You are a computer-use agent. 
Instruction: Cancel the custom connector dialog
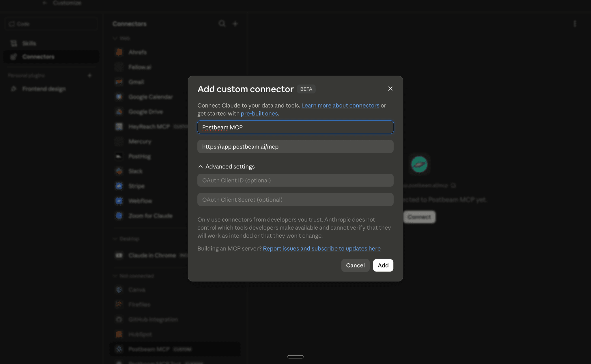(355, 265)
